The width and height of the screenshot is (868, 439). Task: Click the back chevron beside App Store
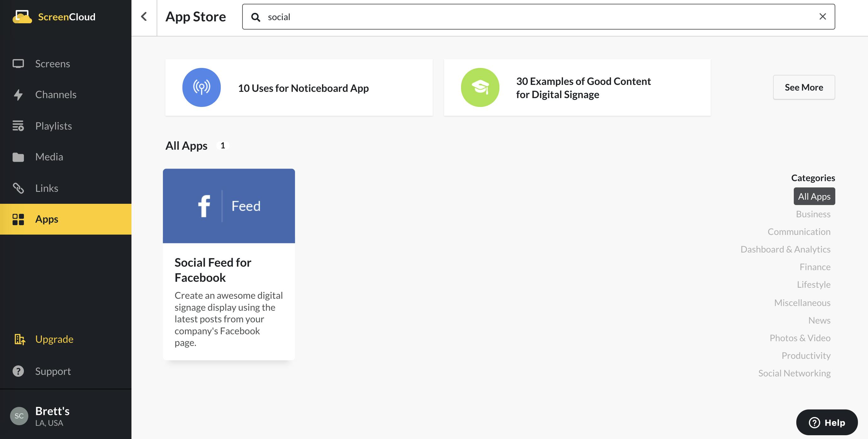click(x=144, y=16)
